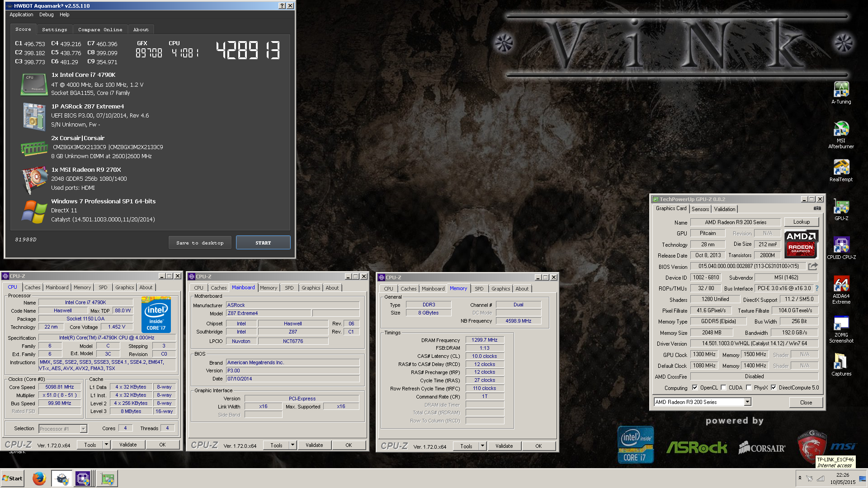Viewport: 868px width, 488px height.
Task: Click Show Desktop icon in tray
Action: coord(863,479)
